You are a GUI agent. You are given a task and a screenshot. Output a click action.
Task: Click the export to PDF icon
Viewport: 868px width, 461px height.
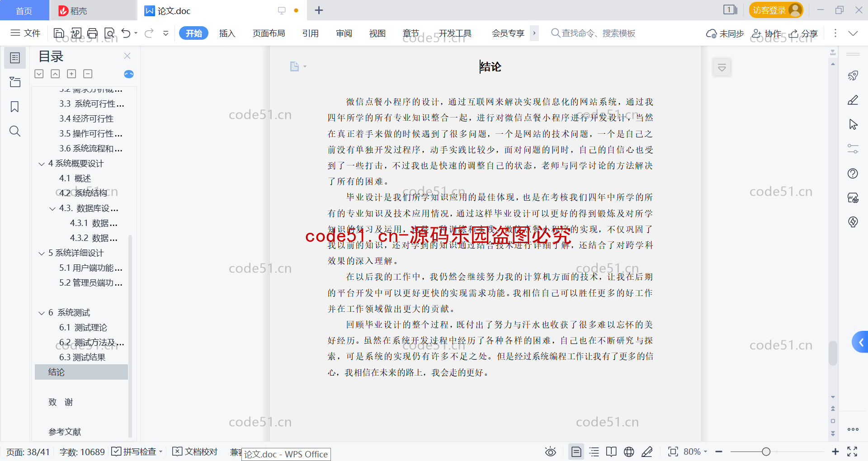point(76,33)
